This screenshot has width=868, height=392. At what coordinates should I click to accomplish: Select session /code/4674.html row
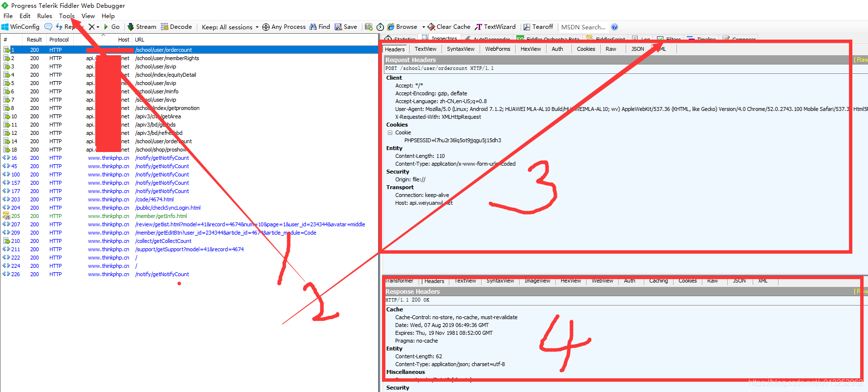coord(190,199)
